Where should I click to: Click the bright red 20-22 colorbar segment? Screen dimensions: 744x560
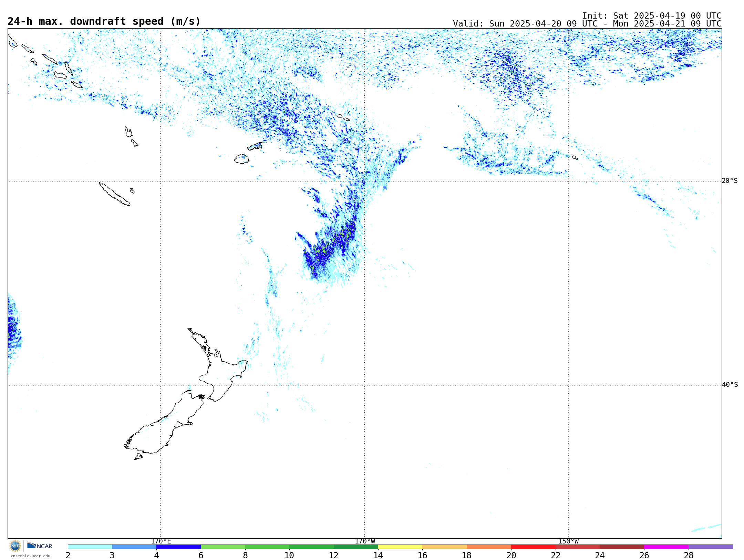click(533, 547)
